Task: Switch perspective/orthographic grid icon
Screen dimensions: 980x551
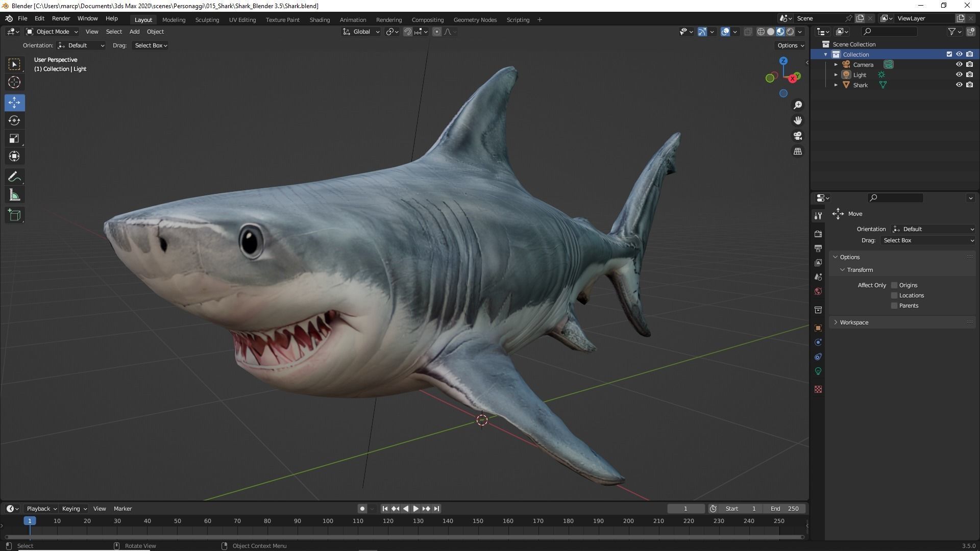Action: 798,152
